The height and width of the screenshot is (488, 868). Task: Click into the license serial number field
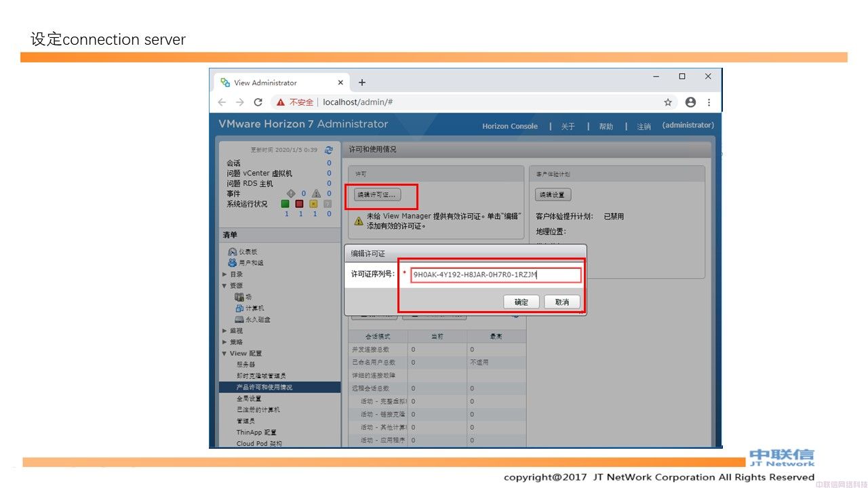pyautogui.click(x=496, y=274)
